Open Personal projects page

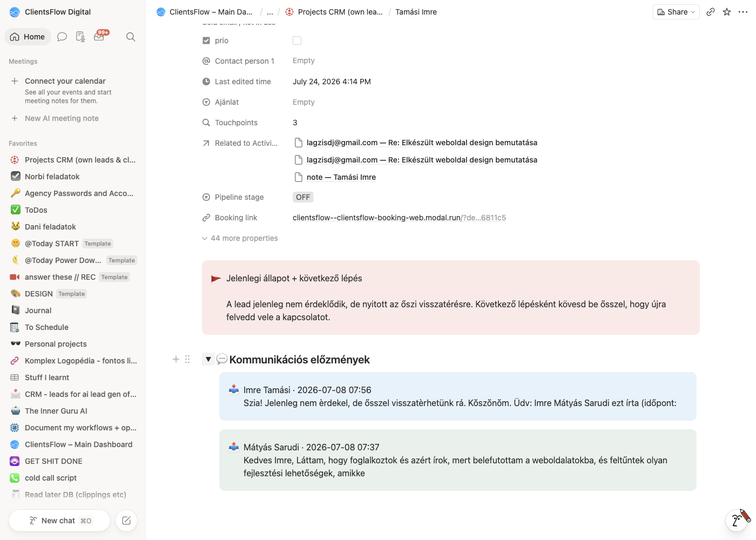click(x=73, y=344)
